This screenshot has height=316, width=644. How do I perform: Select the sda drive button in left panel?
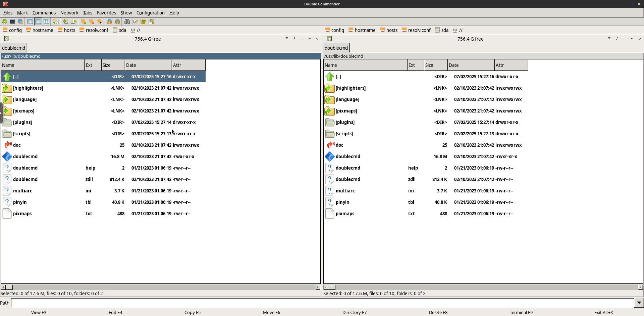pos(119,30)
